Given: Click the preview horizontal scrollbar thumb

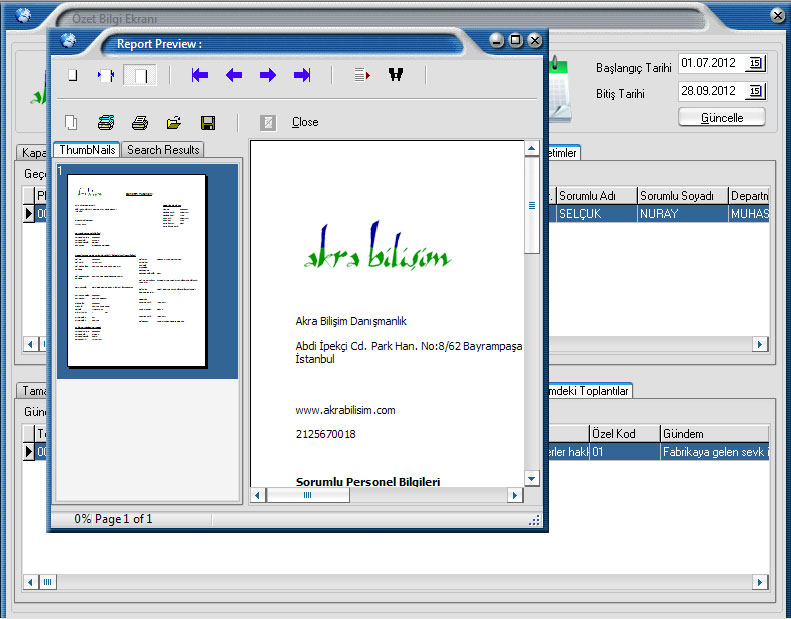Looking at the screenshot, I should (x=307, y=495).
